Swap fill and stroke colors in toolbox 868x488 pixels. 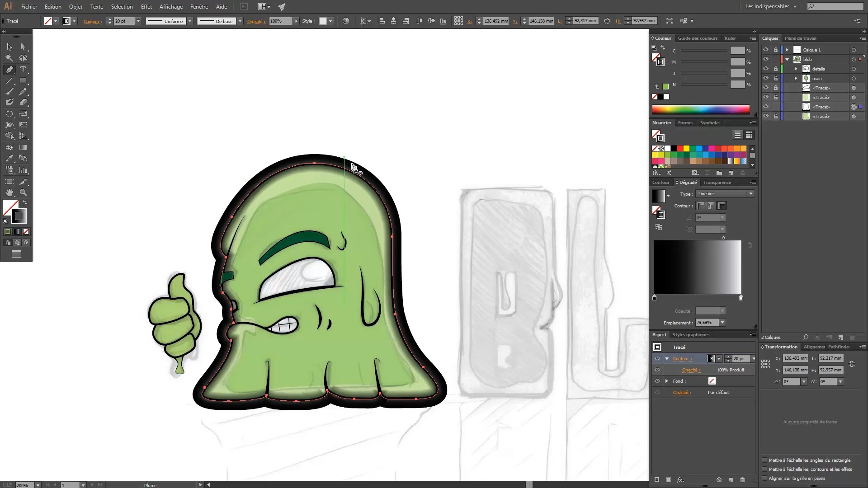tap(25, 203)
